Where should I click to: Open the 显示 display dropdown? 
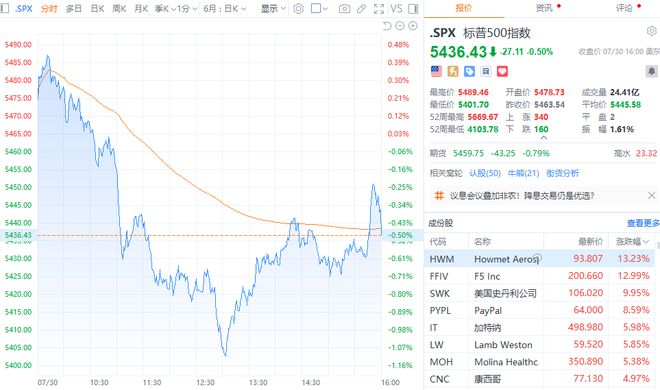273,8
